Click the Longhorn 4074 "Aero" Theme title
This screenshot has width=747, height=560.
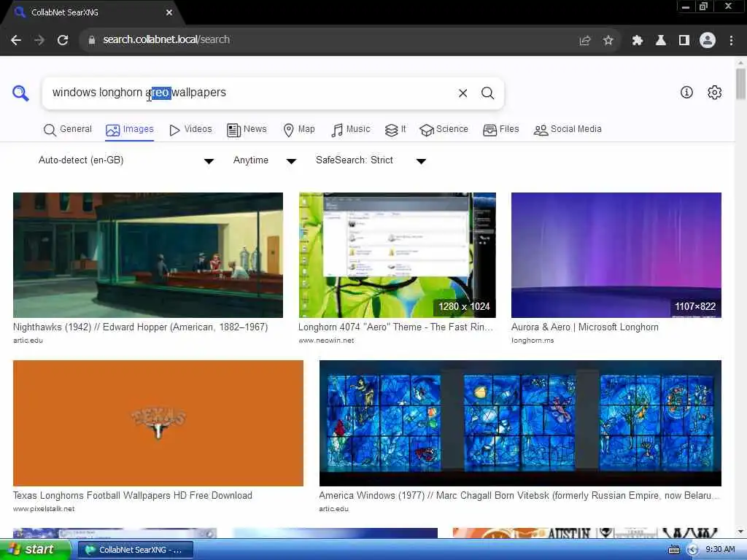pyautogui.click(x=395, y=327)
